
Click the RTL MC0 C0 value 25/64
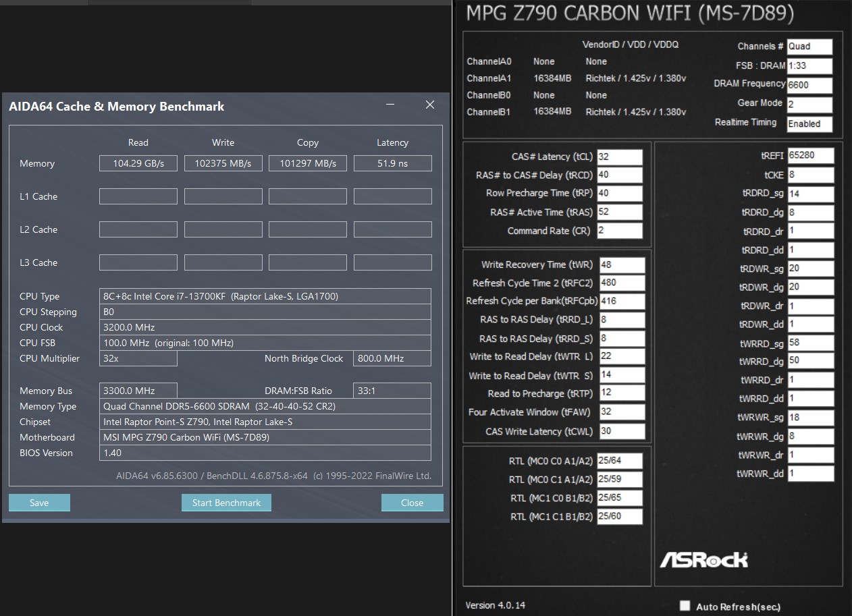pos(620,461)
